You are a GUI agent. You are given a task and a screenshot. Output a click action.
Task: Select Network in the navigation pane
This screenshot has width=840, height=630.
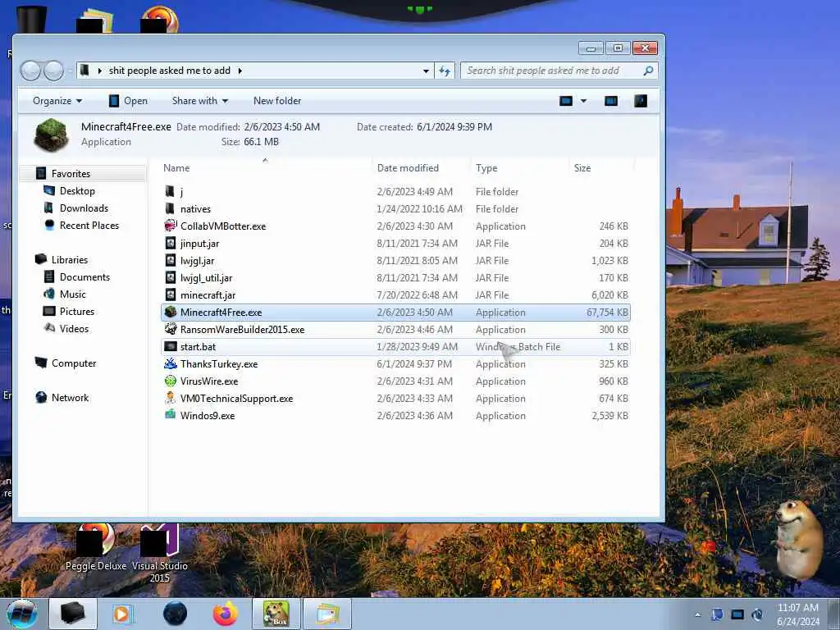[x=71, y=398]
